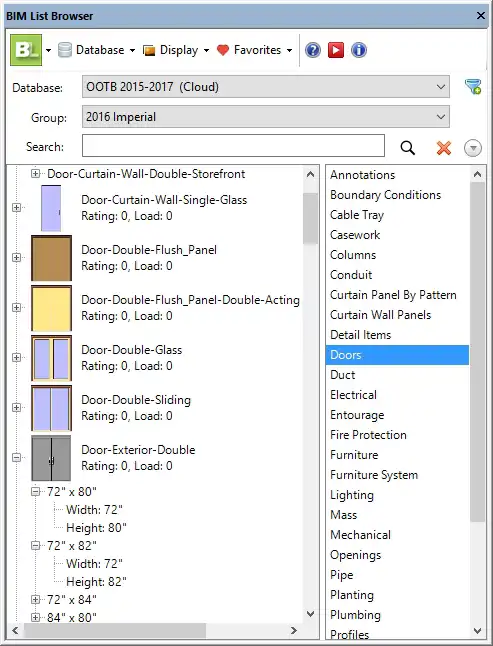
Task: Open the Display toolbar menu
Action: (x=176, y=50)
